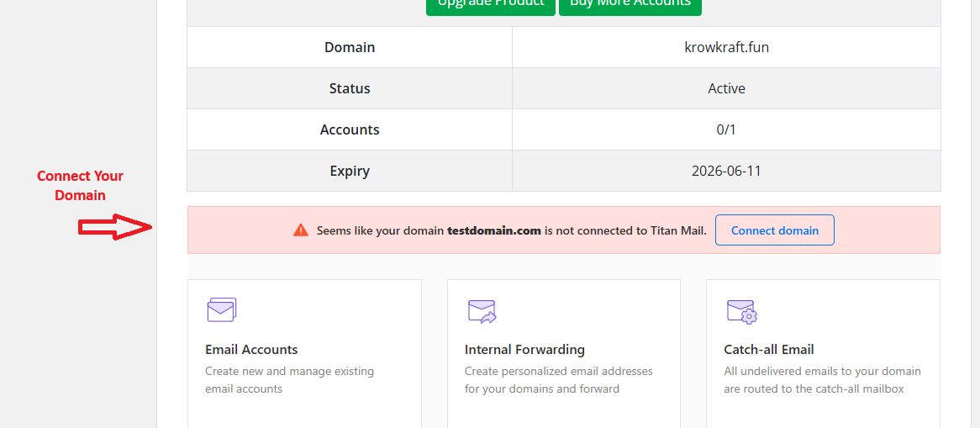Open the Email Accounts heading
This screenshot has height=428, width=980.
[251, 349]
